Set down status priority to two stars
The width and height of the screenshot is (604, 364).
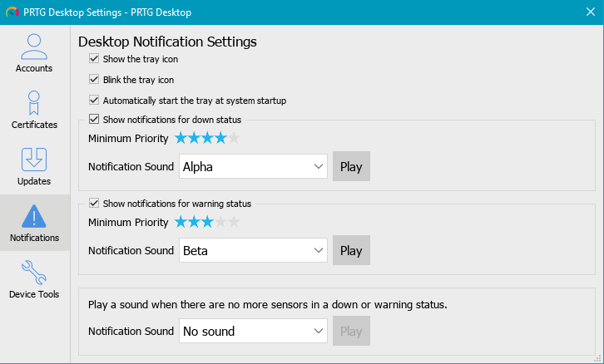[x=194, y=138]
